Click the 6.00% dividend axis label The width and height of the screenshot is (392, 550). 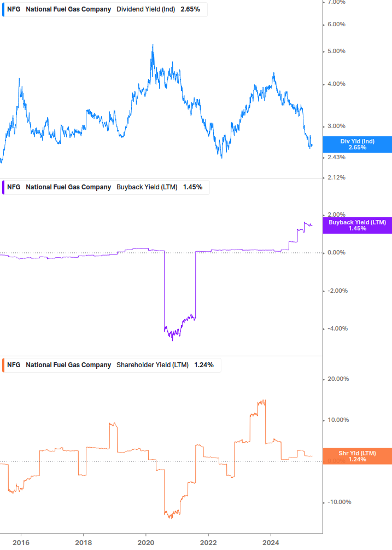pos(336,25)
